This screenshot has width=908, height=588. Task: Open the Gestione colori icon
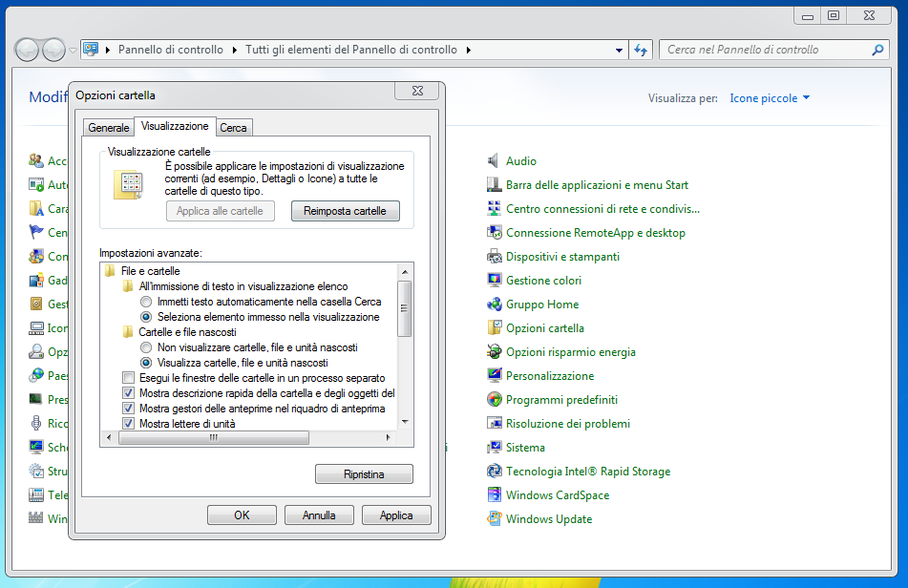(x=494, y=281)
